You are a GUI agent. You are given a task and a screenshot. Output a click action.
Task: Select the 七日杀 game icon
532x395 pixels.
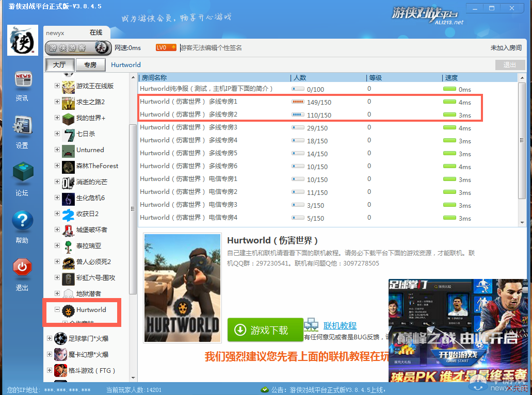(68, 134)
